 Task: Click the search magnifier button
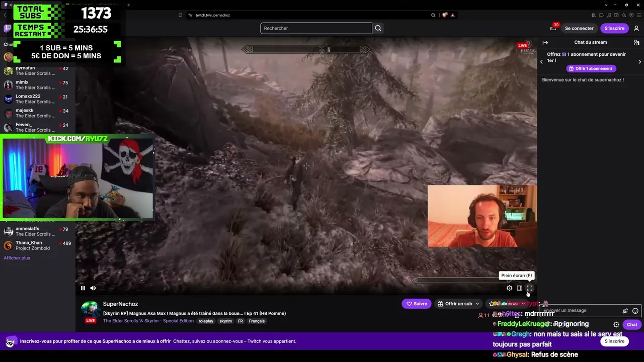point(378,28)
